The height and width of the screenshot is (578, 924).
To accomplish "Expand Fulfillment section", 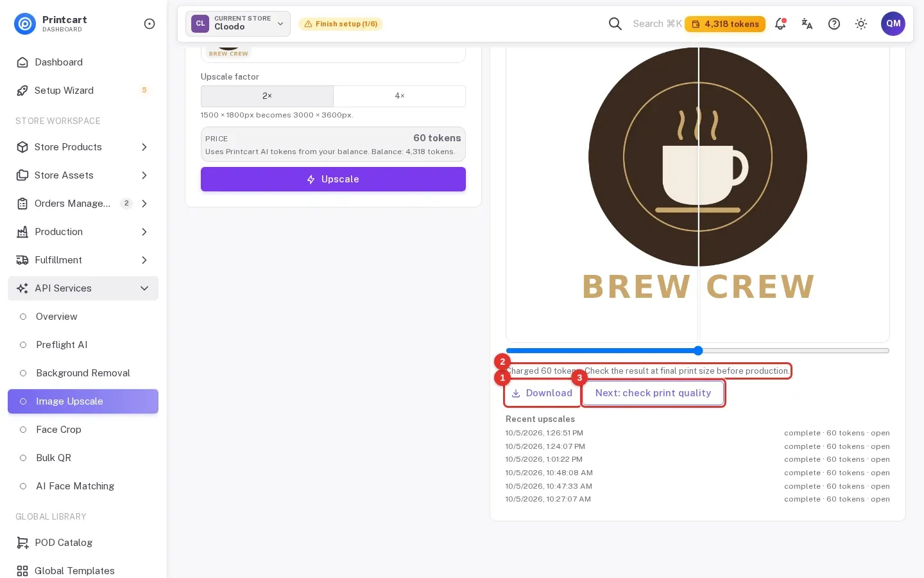I will coord(83,260).
